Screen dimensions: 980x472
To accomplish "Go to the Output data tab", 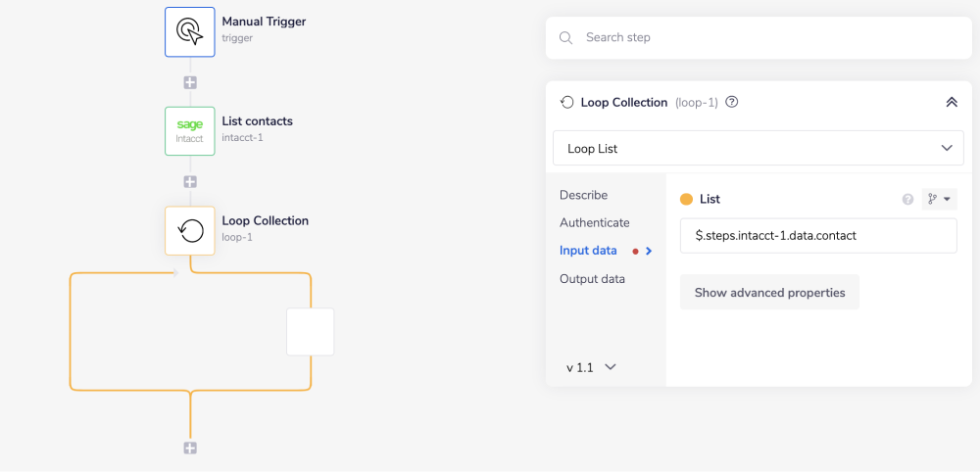I will click(x=592, y=279).
